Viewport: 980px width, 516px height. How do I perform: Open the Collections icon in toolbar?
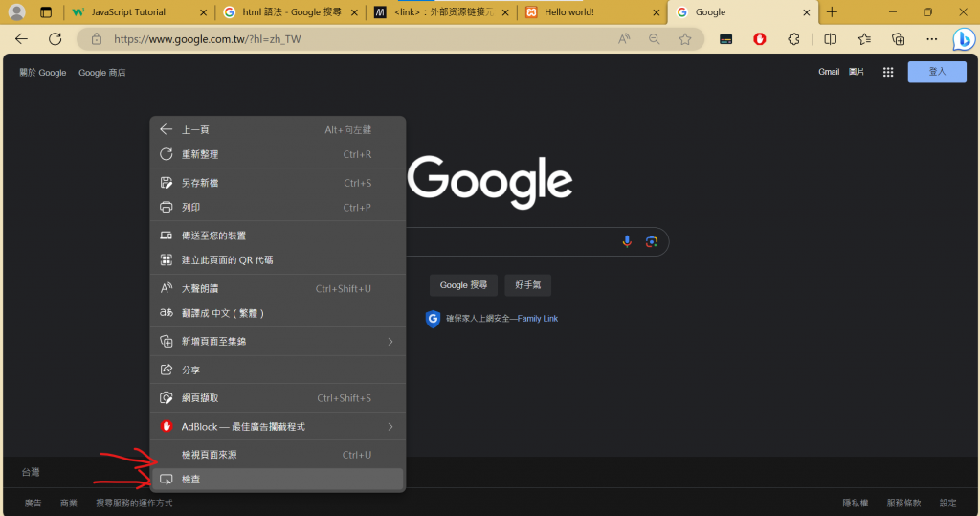[898, 39]
